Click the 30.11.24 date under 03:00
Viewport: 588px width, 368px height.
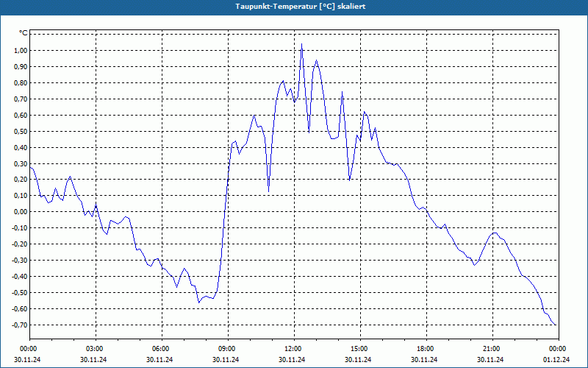point(93,359)
